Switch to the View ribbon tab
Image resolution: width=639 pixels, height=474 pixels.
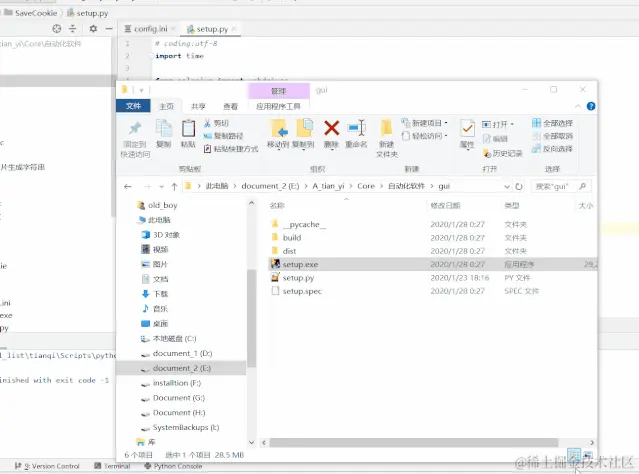(230, 106)
